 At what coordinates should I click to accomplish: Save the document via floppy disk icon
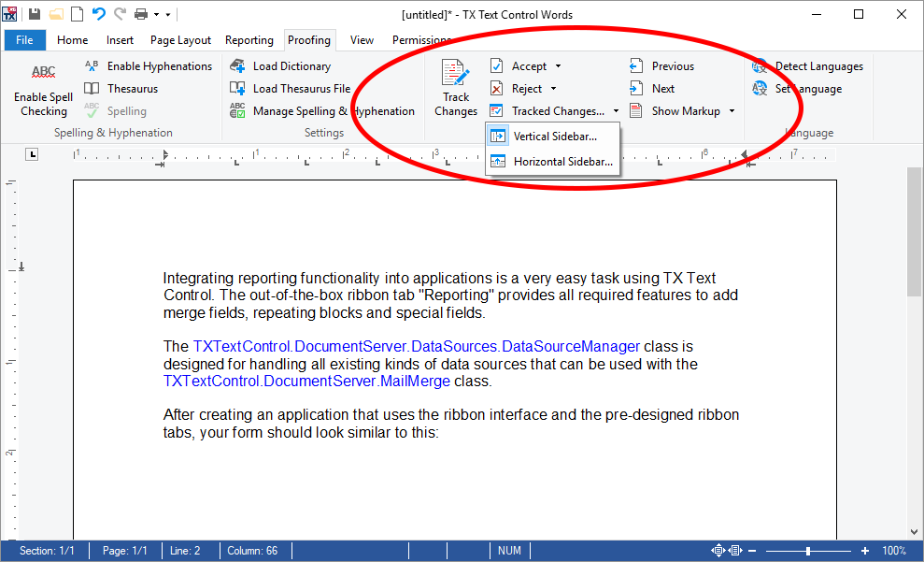click(35, 14)
